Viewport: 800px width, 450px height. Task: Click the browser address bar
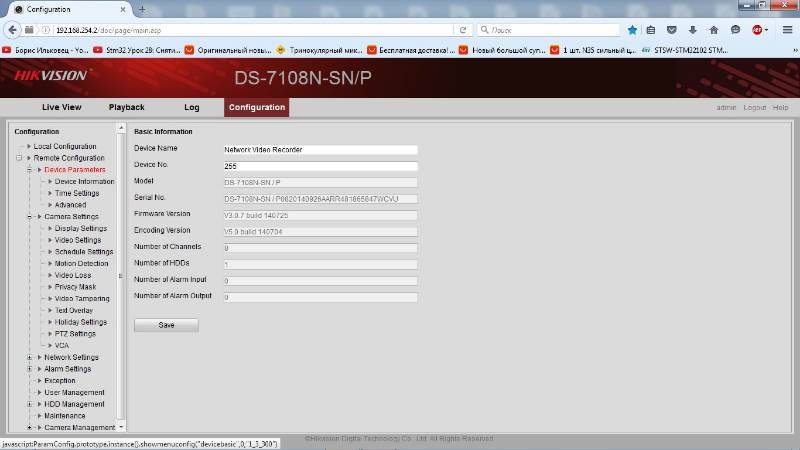click(x=254, y=30)
